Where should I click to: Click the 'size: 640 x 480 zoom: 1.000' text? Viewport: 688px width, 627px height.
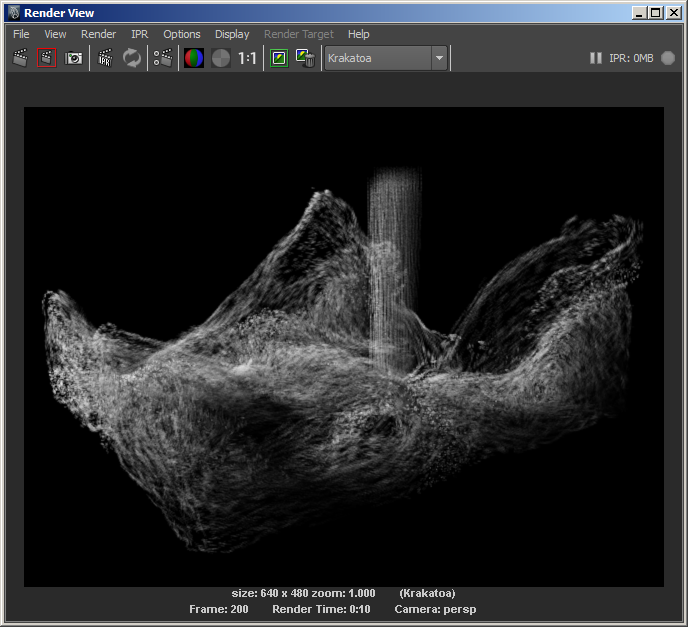303,593
